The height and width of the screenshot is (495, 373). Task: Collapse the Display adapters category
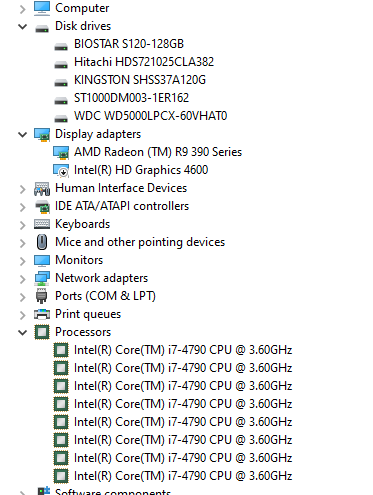pyautogui.click(x=22, y=134)
